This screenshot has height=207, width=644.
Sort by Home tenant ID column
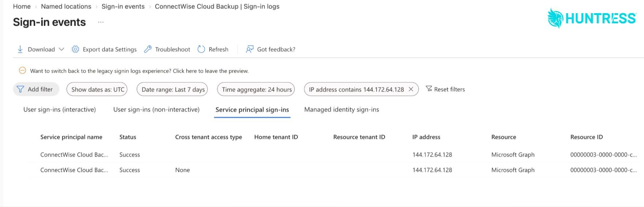click(x=276, y=137)
